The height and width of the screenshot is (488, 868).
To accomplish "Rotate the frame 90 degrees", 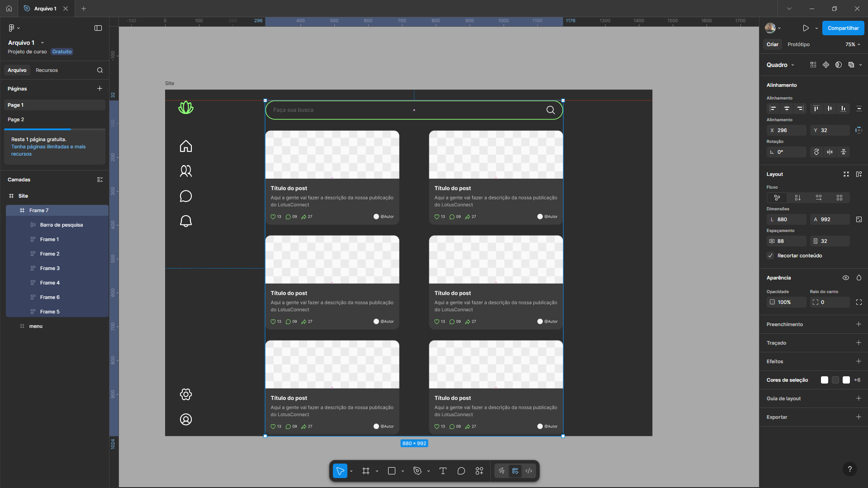I will tap(816, 152).
